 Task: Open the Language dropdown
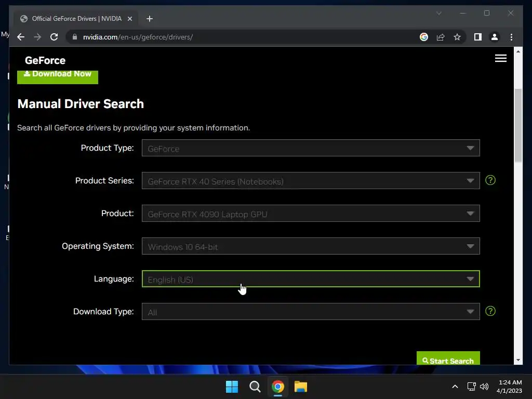(x=311, y=279)
